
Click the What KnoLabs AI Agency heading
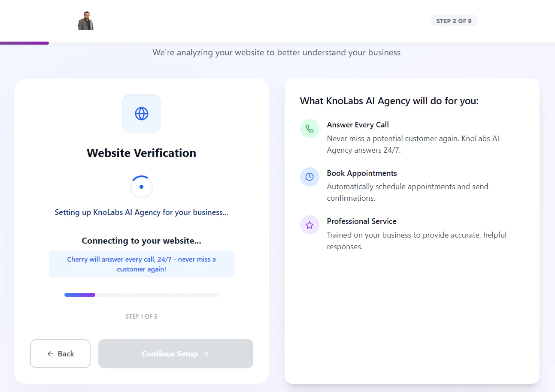coord(389,101)
